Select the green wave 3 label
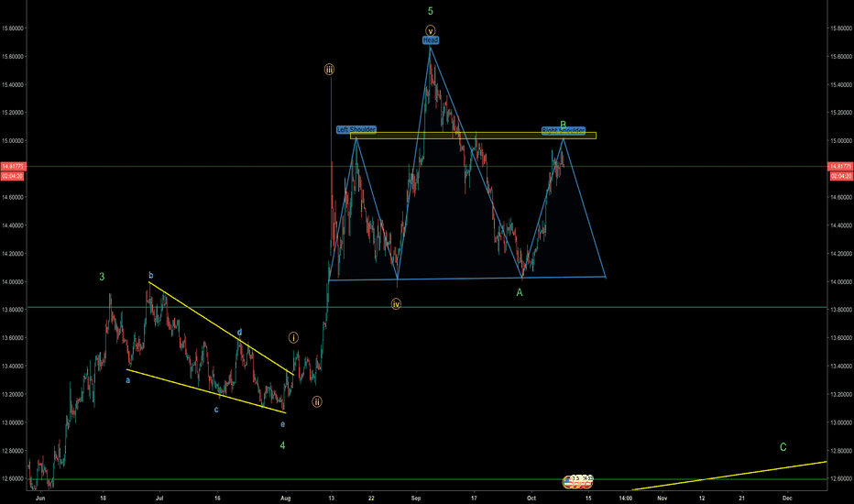The height and width of the screenshot is (504, 854). click(102, 277)
